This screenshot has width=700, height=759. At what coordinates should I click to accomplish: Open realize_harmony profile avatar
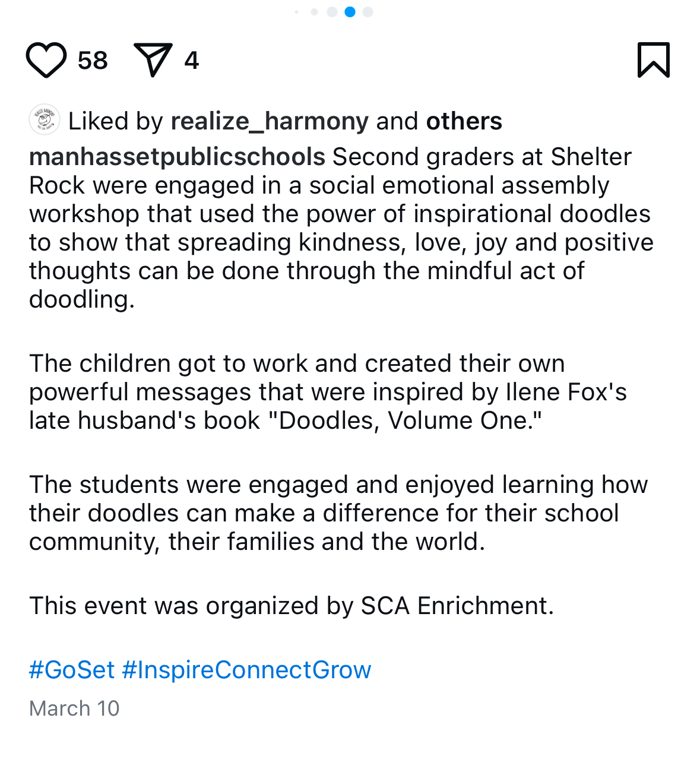pos(45,121)
